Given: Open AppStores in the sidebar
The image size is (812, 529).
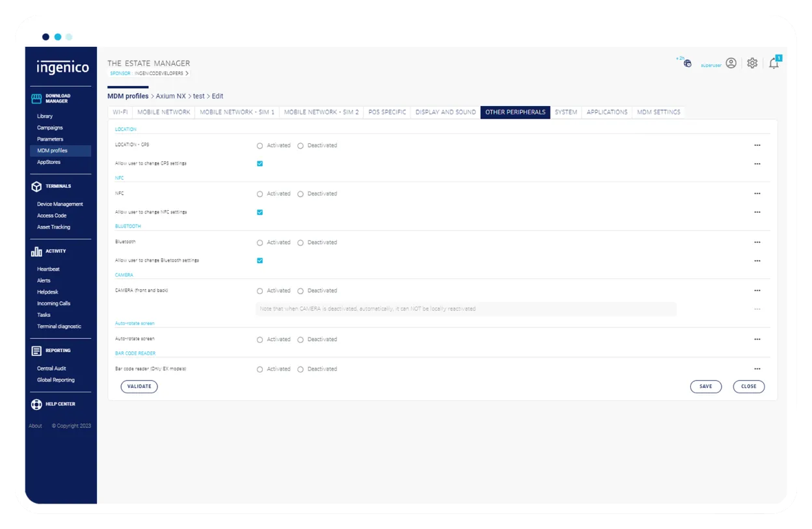Looking at the screenshot, I should (x=49, y=162).
